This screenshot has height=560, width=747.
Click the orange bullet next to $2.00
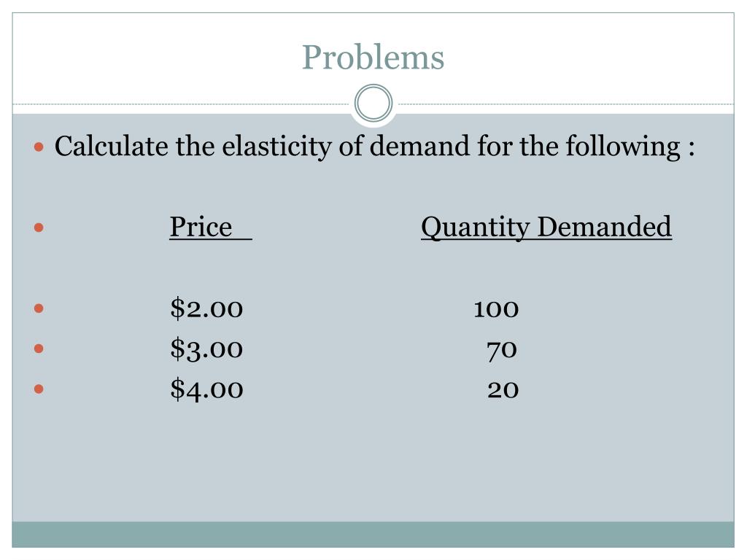click(x=39, y=308)
